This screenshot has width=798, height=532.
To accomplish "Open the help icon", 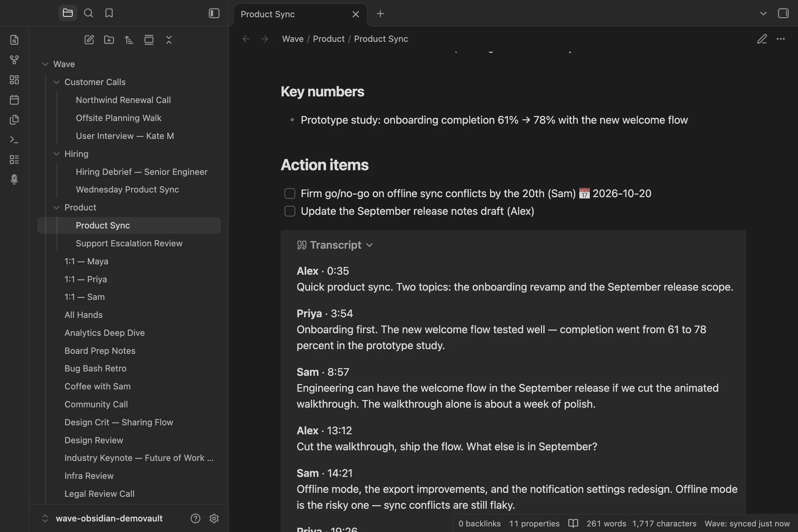I will pyautogui.click(x=196, y=518).
